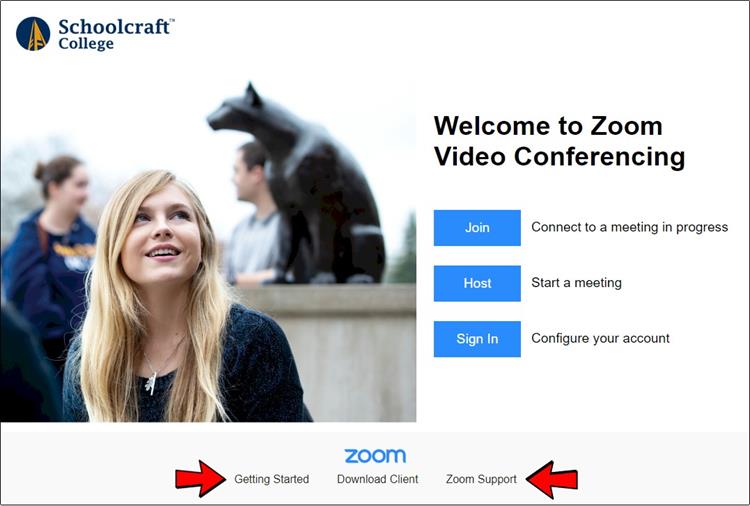
Task: Click the Schoolcraft College wordmark text
Action: pyautogui.click(x=116, y=34)
